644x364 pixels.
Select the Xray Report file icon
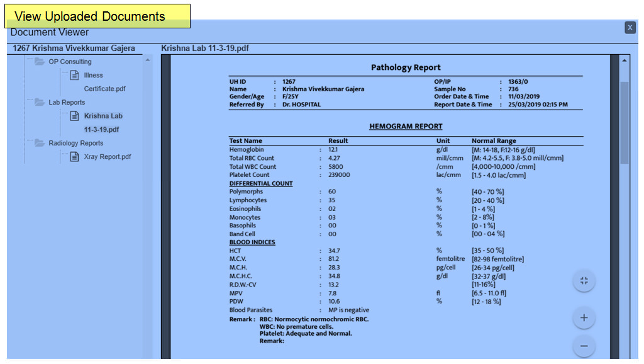74,157
